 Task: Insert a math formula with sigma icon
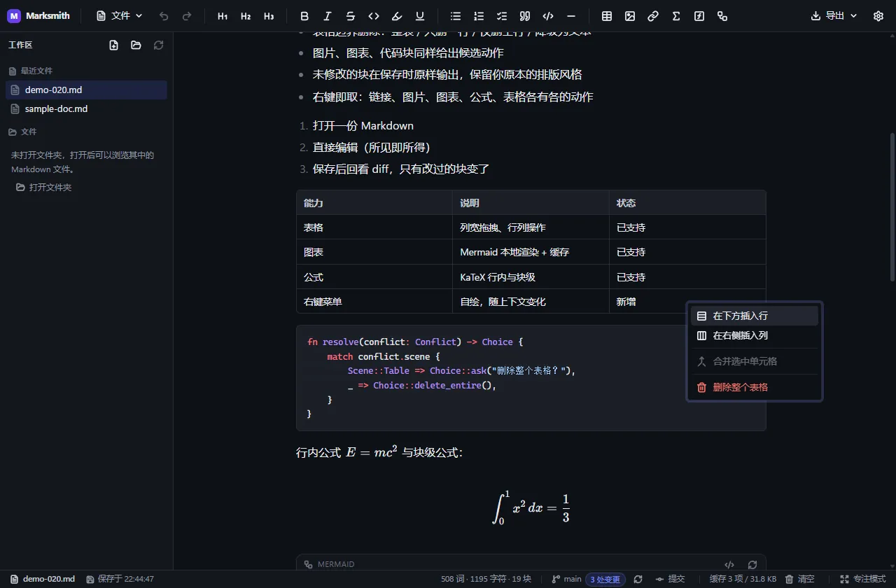[x=676, y=16]
